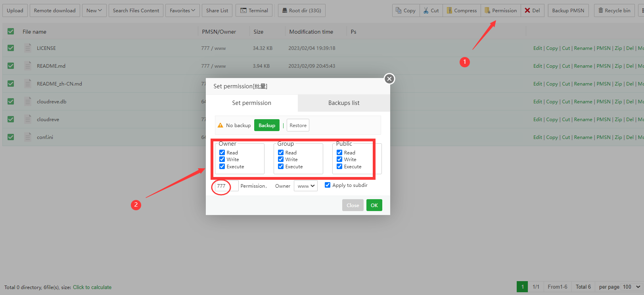Switch to the Backups list tab

(x=344, y=103)
